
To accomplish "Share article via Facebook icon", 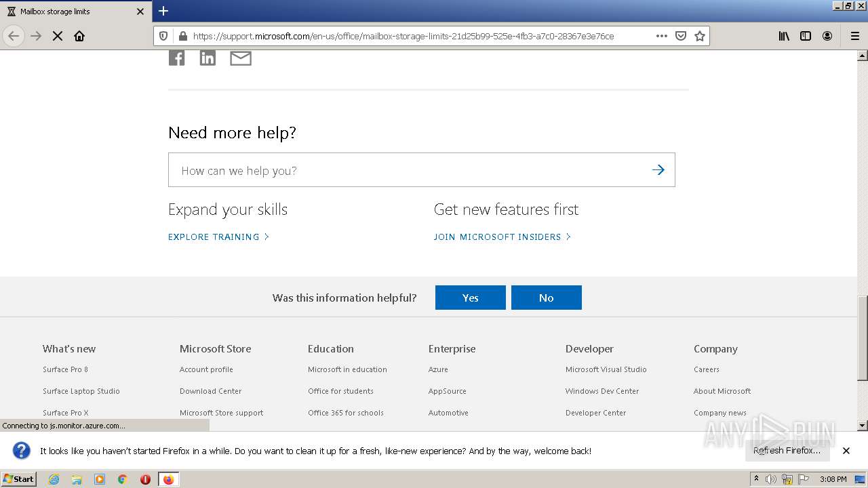I will pos(176,58).
